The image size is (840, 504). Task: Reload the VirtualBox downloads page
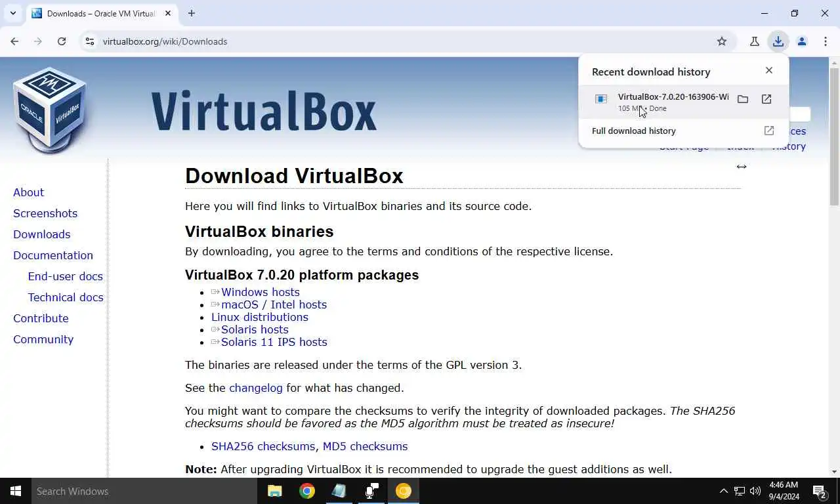62,41
